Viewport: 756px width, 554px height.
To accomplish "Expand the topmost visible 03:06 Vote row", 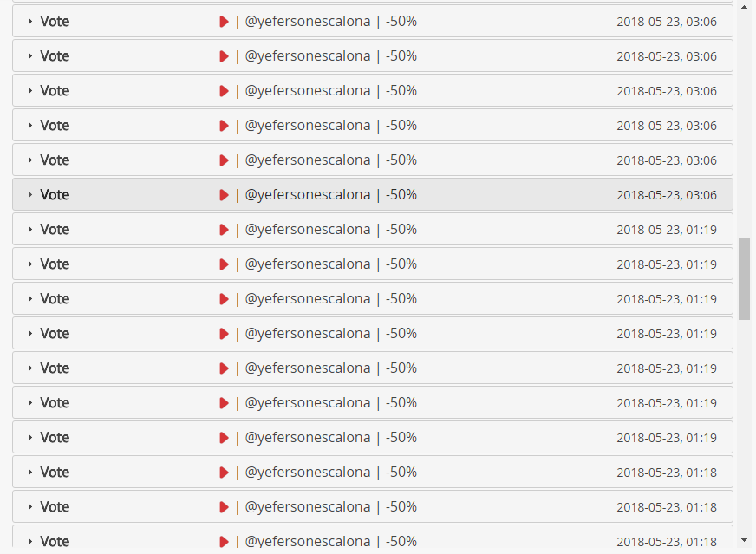I will click(x=29, y=21).
